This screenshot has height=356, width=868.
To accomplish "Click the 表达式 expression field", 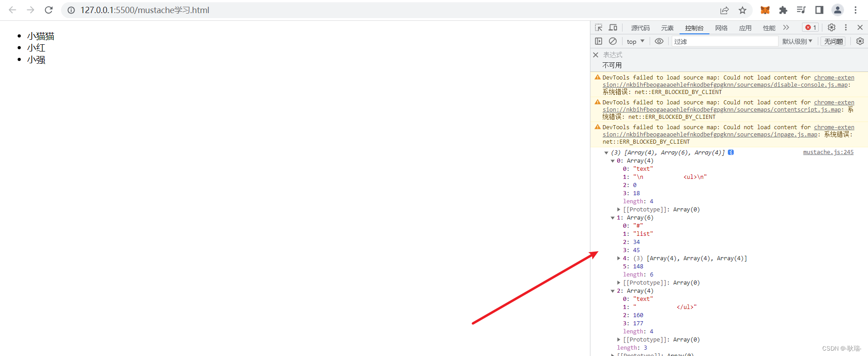I will point(613,55).
